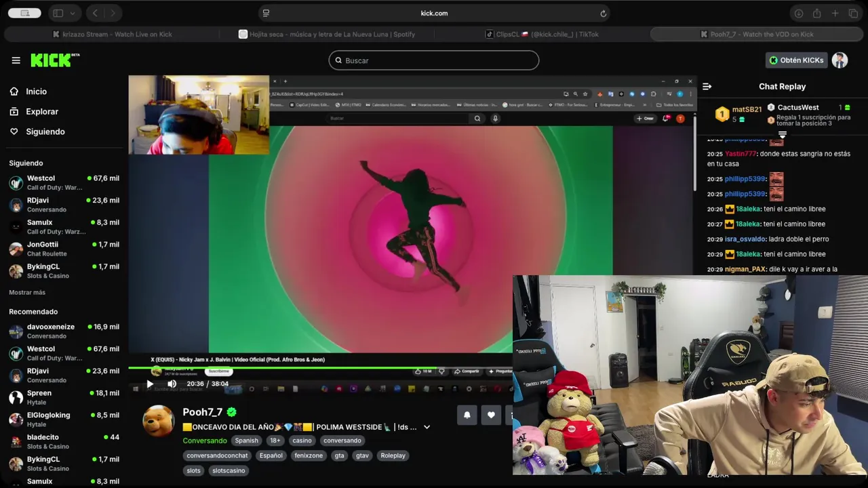Open Westcol channel under Siguiendo
The image size is (868, 488).
(64, 183)
